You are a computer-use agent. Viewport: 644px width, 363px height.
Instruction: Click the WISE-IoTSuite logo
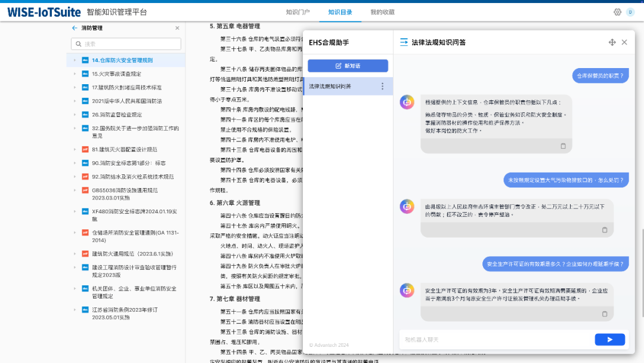point(44,13)
